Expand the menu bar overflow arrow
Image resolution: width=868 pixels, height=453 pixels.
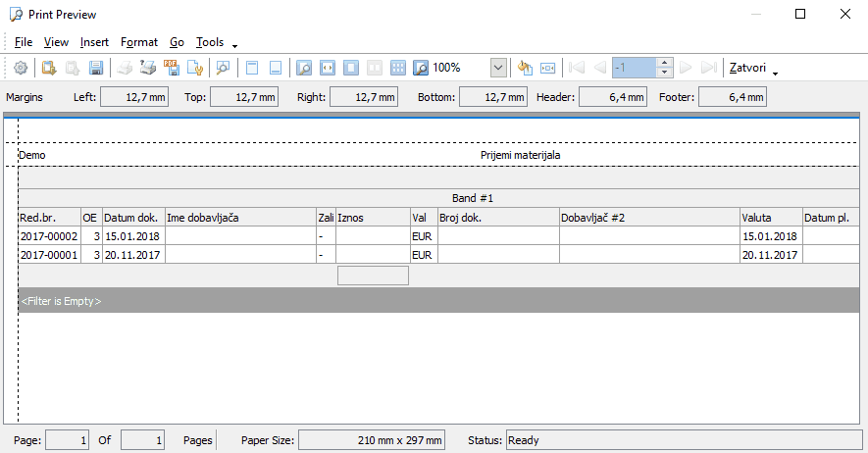pos(234,45)
